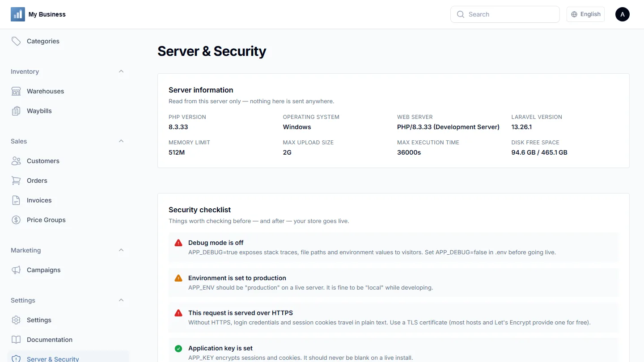The height and width of the screenshot is (362, 644).
Task: Click max upload size value 2G
Action: pyautogui.click(x=287, y=152)
